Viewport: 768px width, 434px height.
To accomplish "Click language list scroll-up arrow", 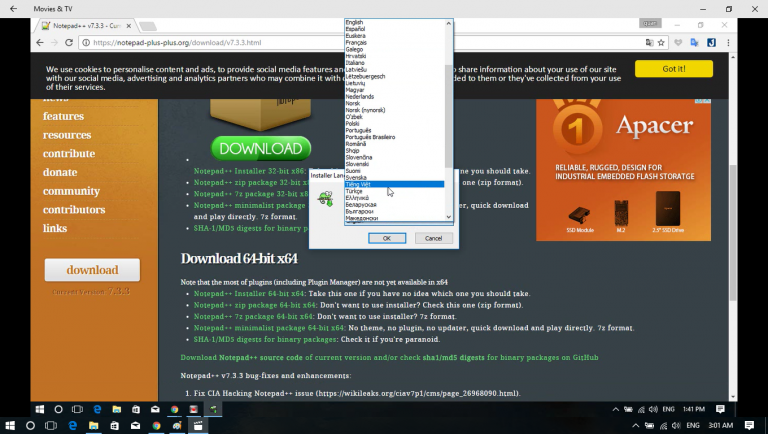I will (x=448, y=23).
